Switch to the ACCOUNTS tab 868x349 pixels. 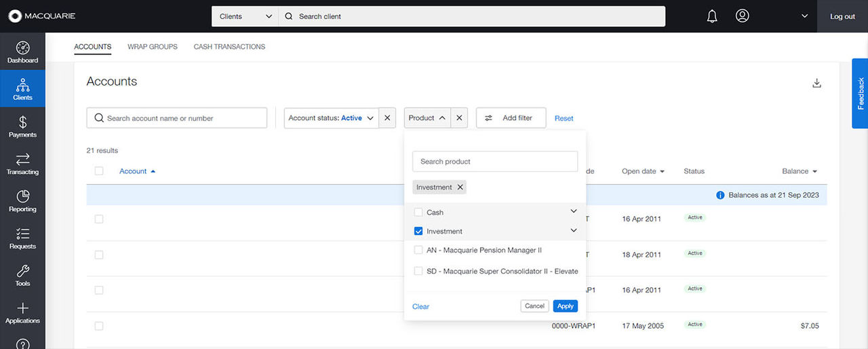point(92,47)
